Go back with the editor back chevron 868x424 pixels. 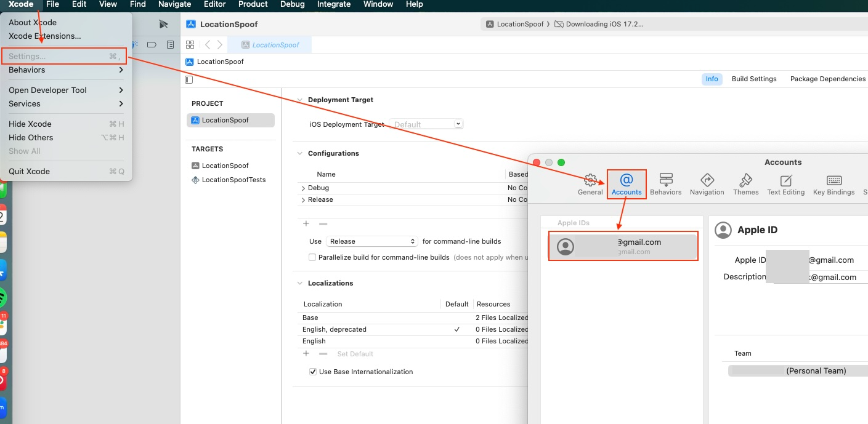click(x=208, y=45)
